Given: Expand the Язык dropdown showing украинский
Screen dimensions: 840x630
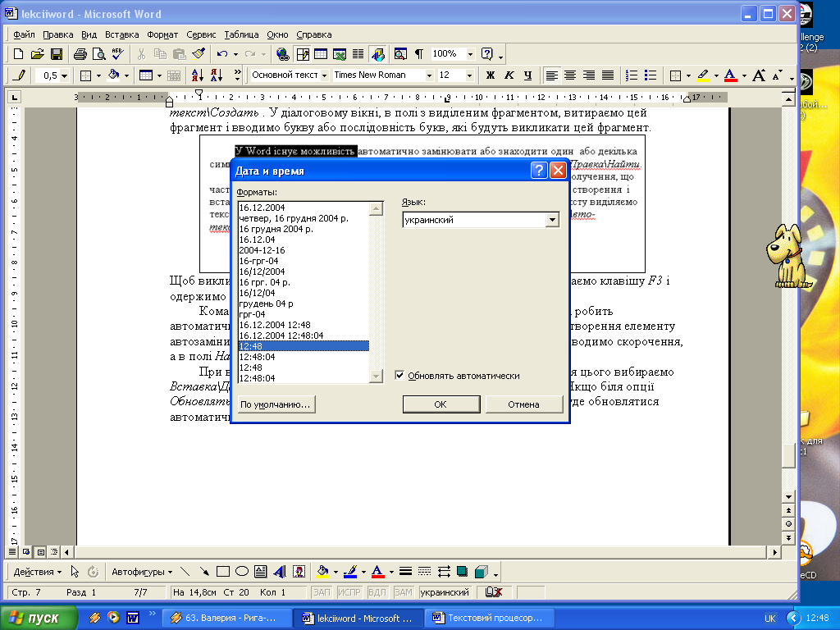Looking at the screenshot, I should 552,220.
